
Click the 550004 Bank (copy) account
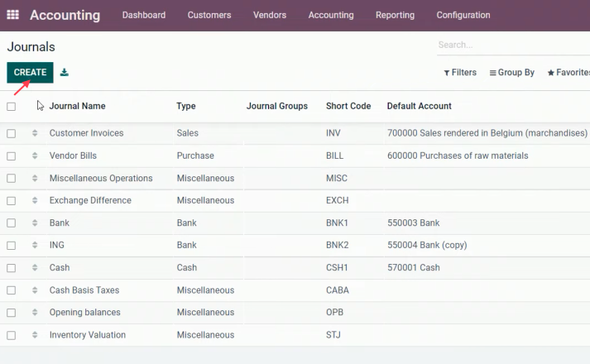(x=427, y=245)
